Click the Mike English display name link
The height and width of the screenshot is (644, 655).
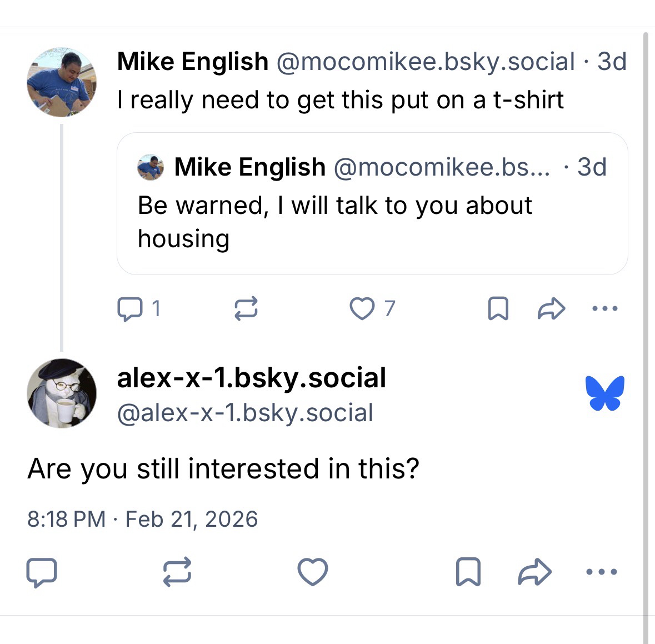(x=192, y=62)
